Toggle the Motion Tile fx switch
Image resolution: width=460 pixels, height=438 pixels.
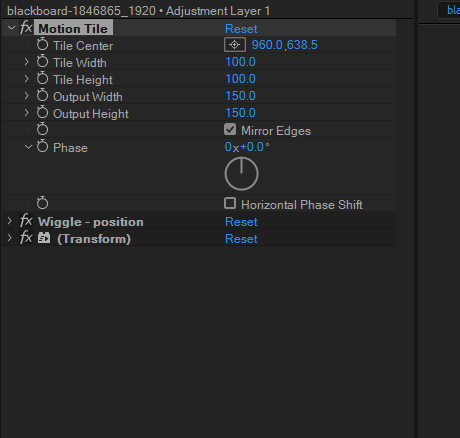click(26, 28)
